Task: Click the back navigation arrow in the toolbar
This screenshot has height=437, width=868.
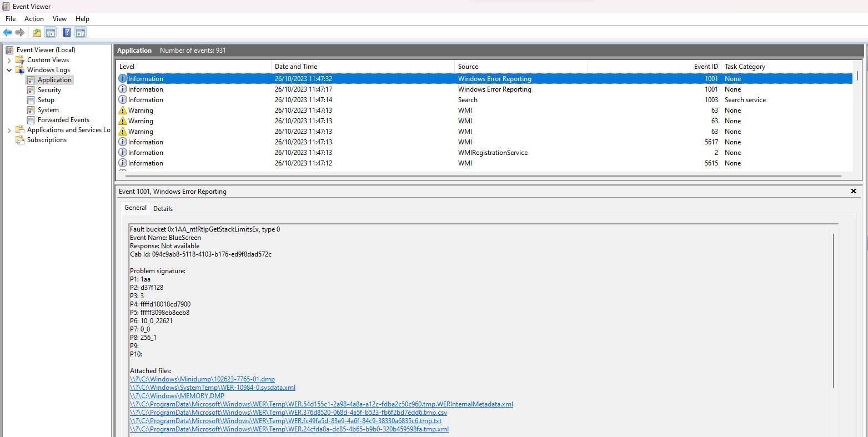Action: (7, 32)
